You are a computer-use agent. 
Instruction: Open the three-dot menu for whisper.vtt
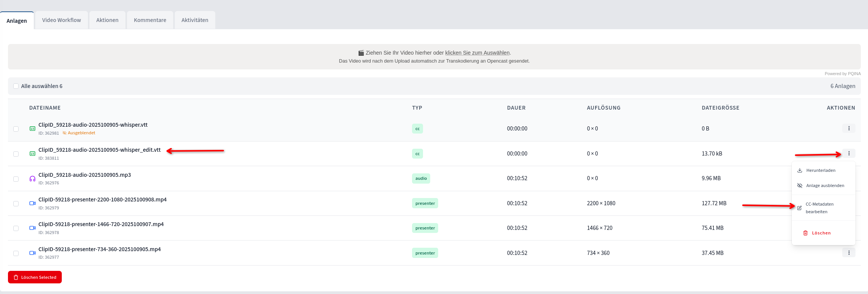click(849, 129)
